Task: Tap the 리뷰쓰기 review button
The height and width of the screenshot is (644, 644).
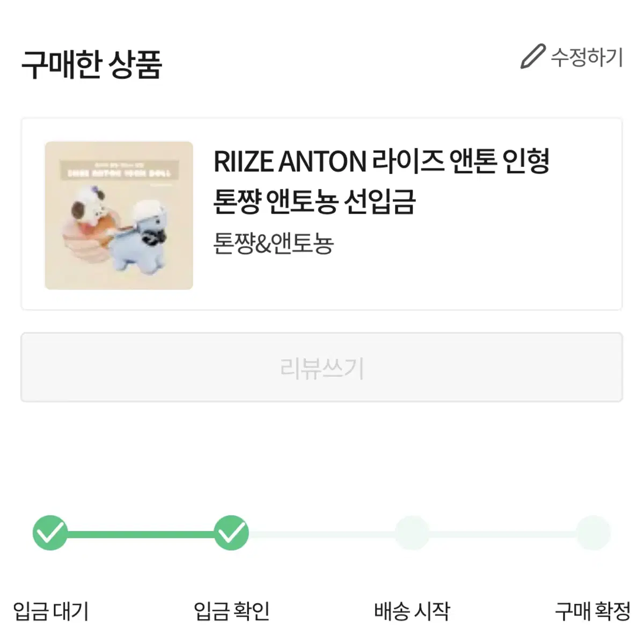Action: point(322,368)
